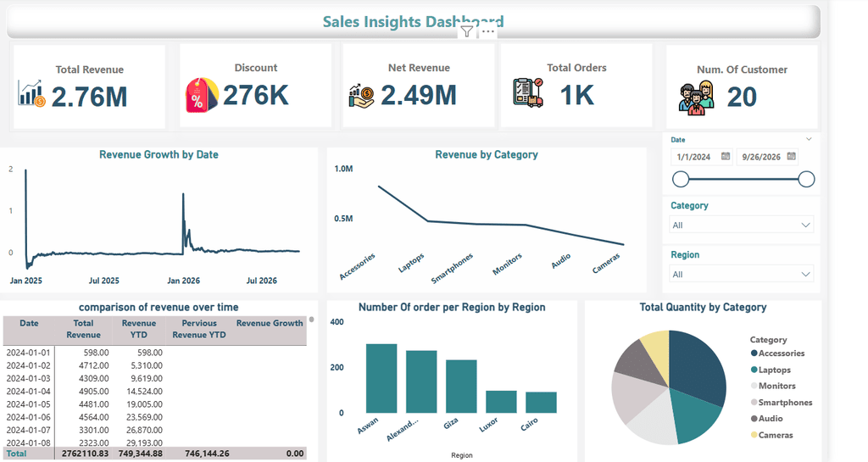Viewport: 868px width, 462px height.
Task: Open the end date calendar picker
Action: coord(792,157)
